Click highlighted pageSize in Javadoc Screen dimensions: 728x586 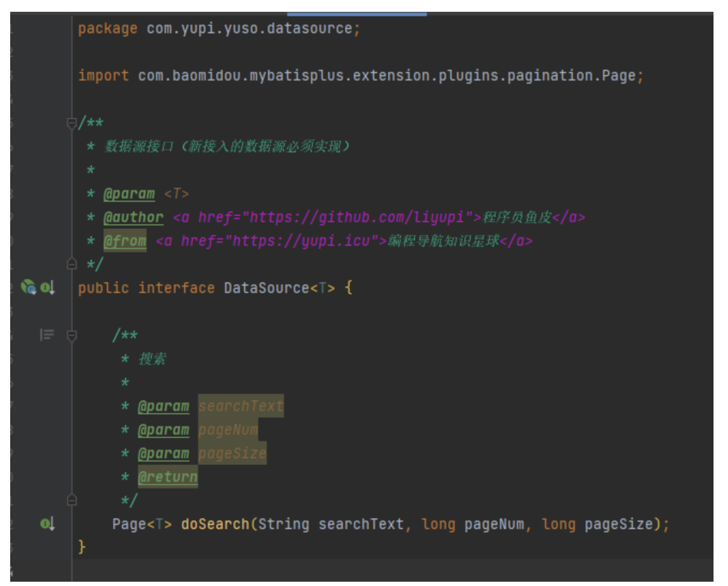(x=232, y=453)
